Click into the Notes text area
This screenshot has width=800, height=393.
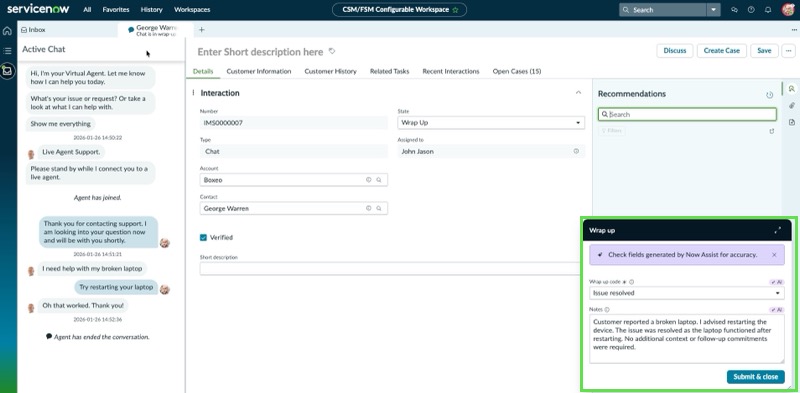pos(687,339)
